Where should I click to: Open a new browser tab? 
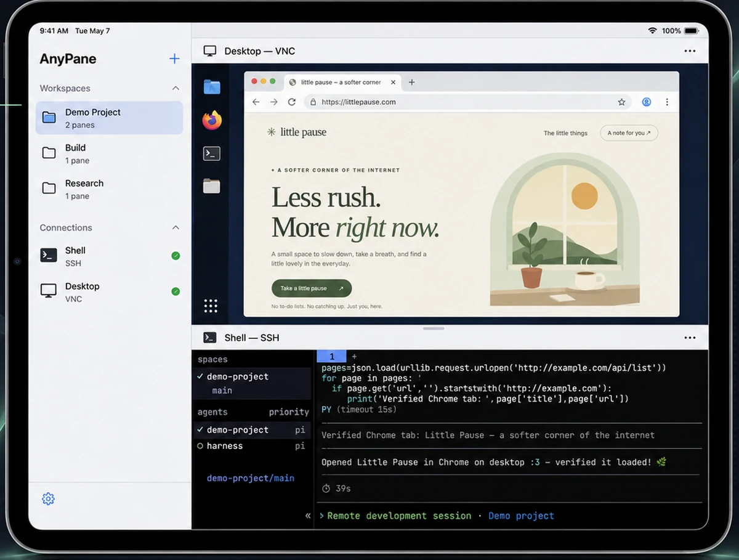point(412,82)
